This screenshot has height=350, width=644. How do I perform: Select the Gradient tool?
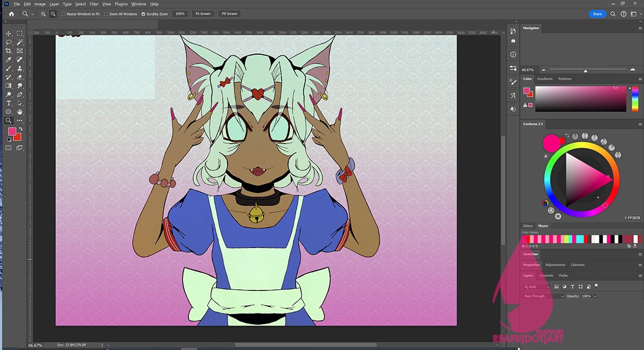9,85
